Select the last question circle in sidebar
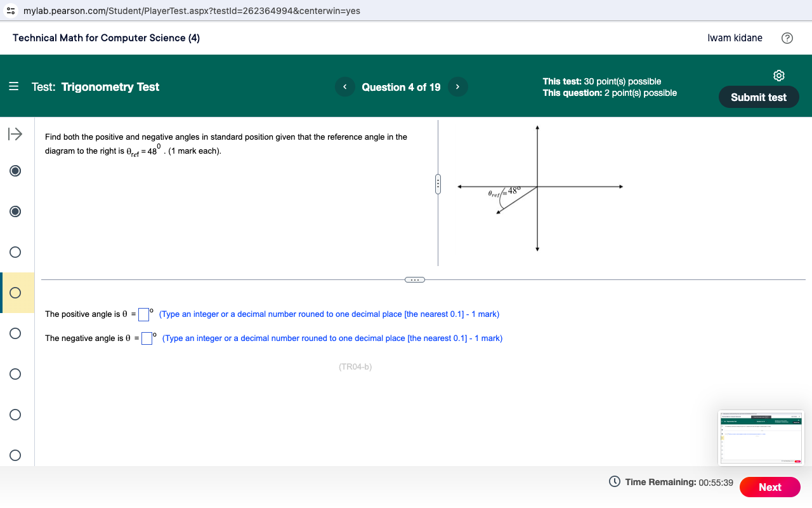 (15, 455)
